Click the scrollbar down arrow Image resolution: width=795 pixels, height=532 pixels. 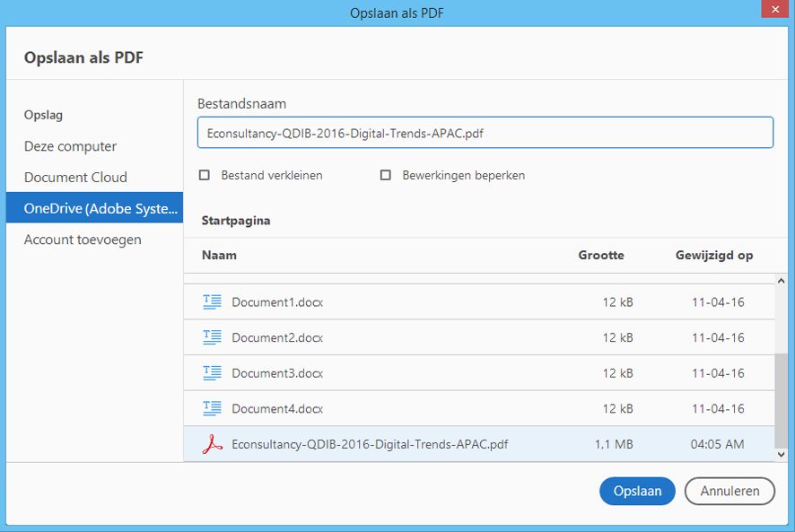click(x=781, y=455)
